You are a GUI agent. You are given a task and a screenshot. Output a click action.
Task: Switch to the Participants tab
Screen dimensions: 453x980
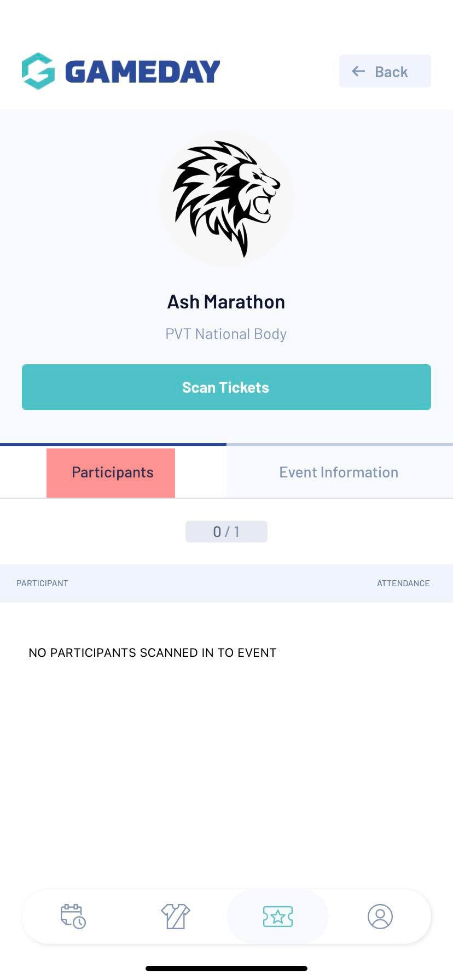pyautogui.click(x=113, y=472)
